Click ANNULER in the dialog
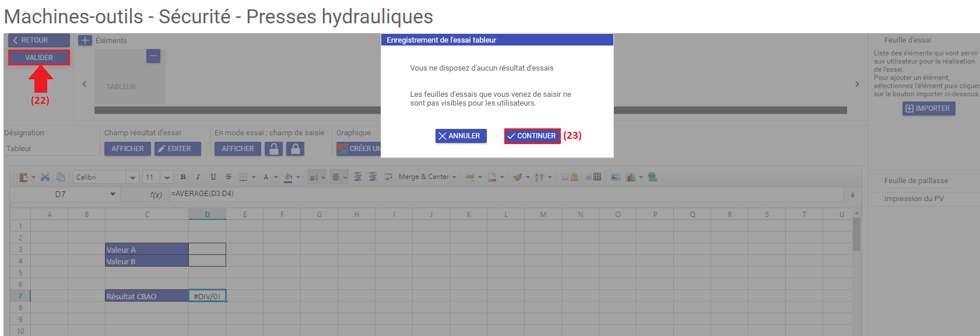 (461, 136)
